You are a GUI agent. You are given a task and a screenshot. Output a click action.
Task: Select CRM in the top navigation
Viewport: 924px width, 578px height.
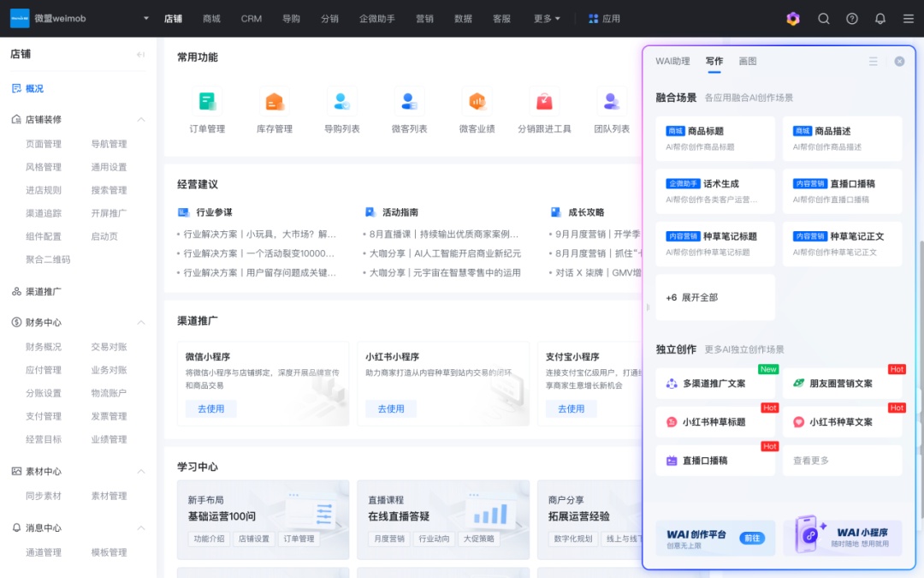(x=251, y=19)
